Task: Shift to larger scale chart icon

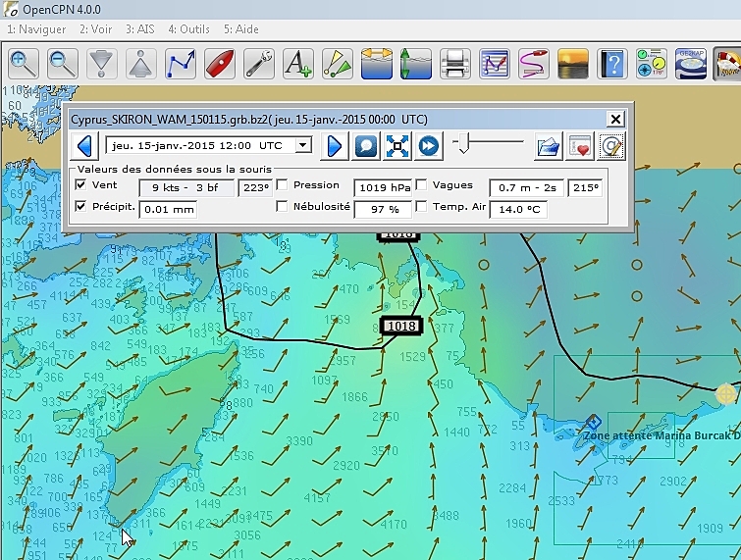Action: point(102,64)
